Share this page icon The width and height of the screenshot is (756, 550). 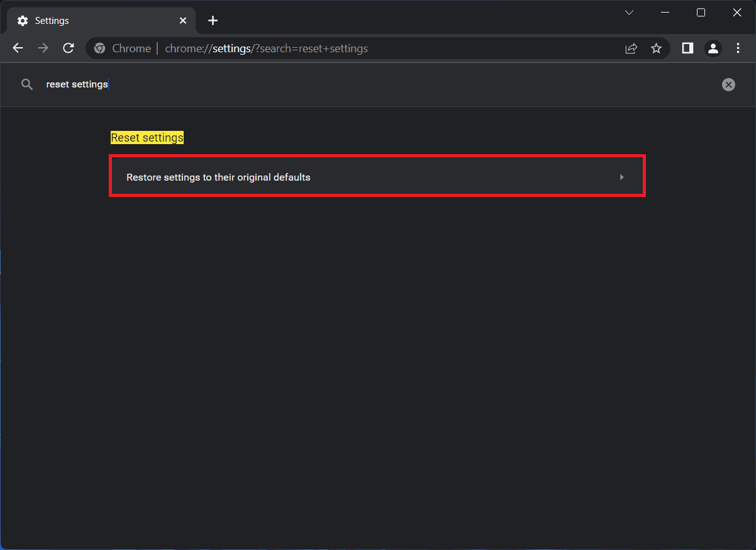[631, 48]
